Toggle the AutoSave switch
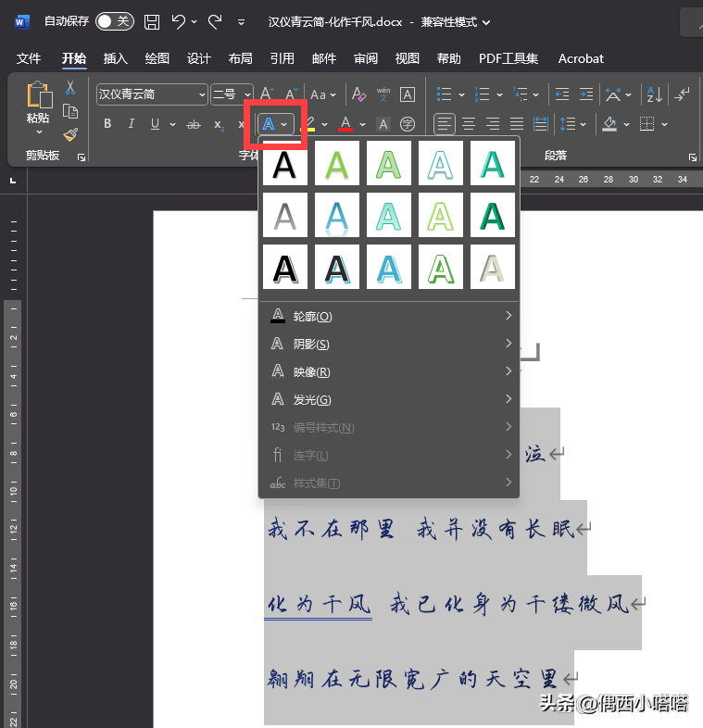703x728 pixels. tap(115, 21)
